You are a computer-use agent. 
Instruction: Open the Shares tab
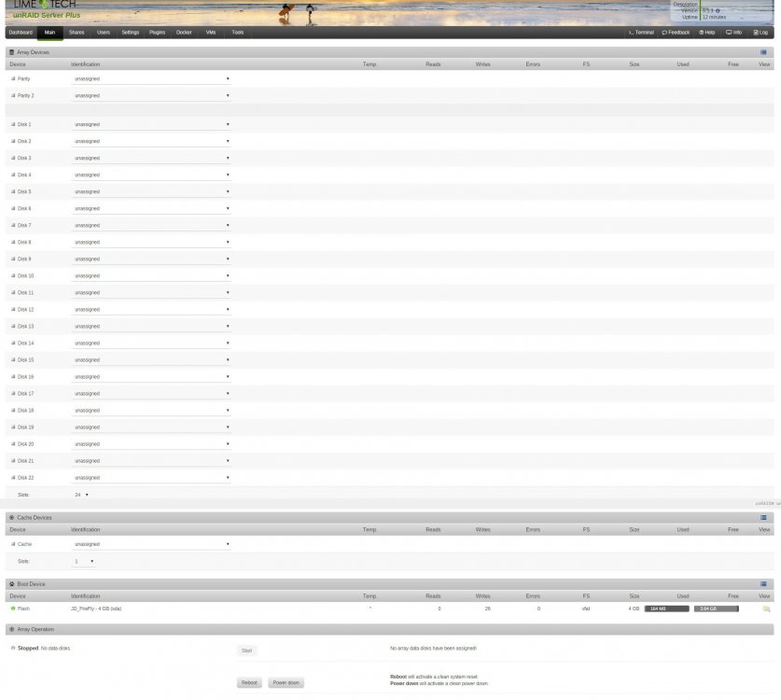pos(77,33)
